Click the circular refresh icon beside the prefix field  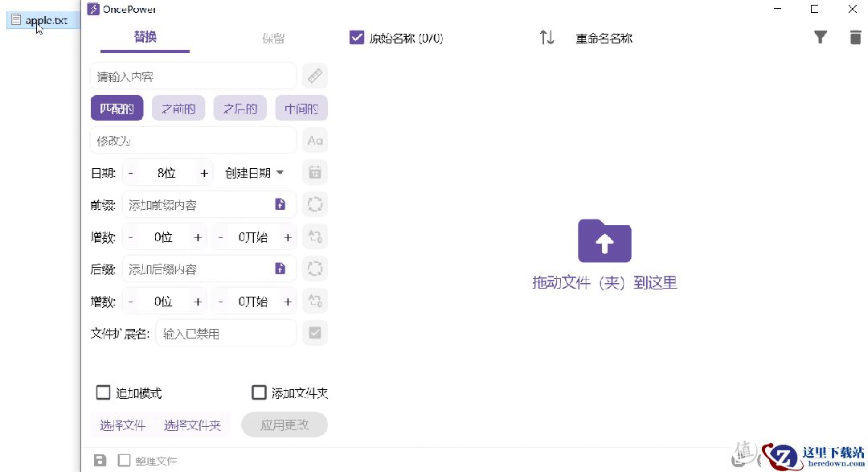tap(315, 204)
